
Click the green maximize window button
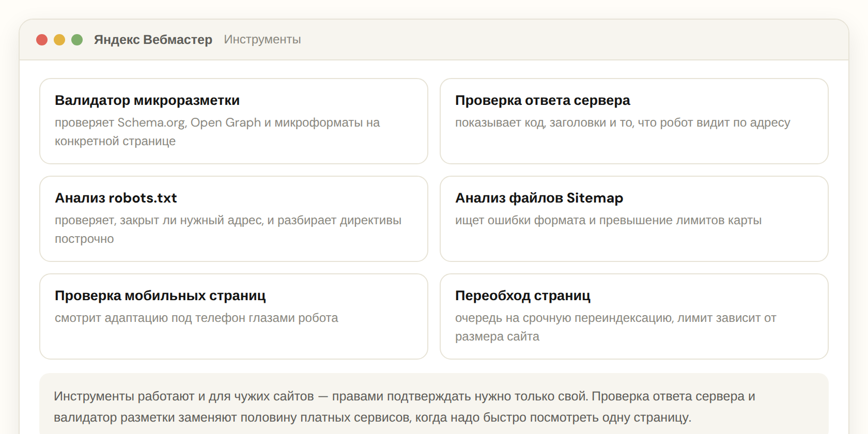(77, 40)
